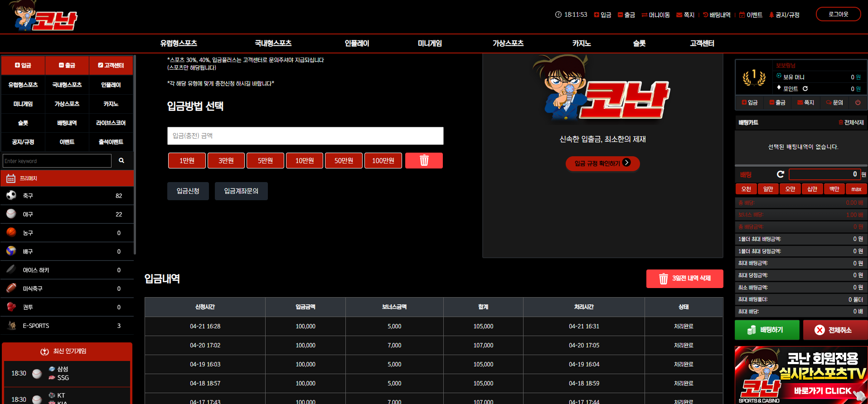This screenshot has width=868, height=404.
Task: Click the 로그아웃 button
Action: coord(838,14)
